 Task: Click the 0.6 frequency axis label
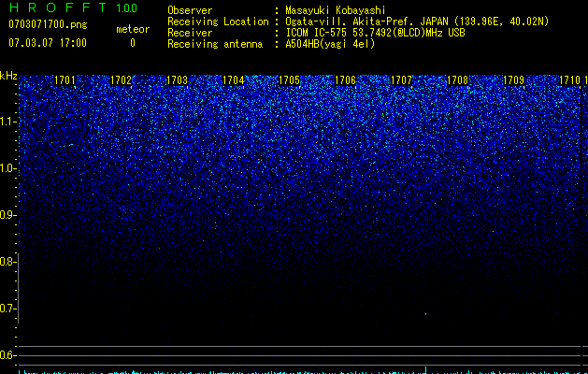(7, 355)
